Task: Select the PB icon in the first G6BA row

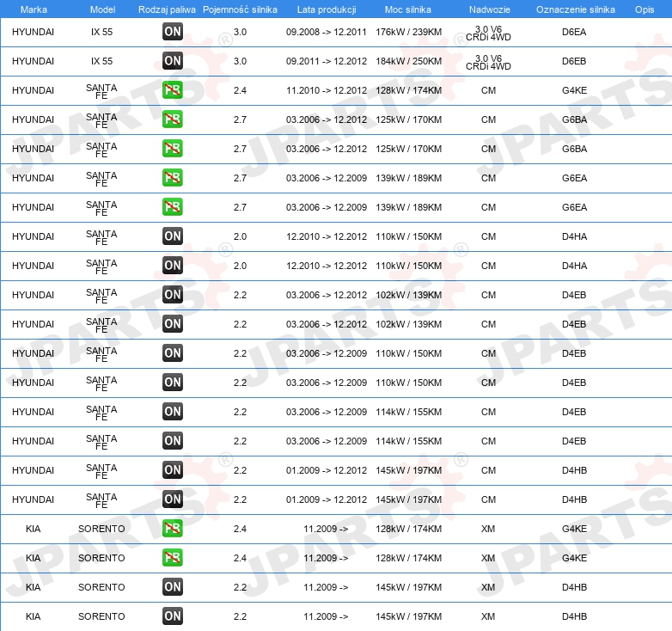Action: pyautogui.click(x=173, y=119)
